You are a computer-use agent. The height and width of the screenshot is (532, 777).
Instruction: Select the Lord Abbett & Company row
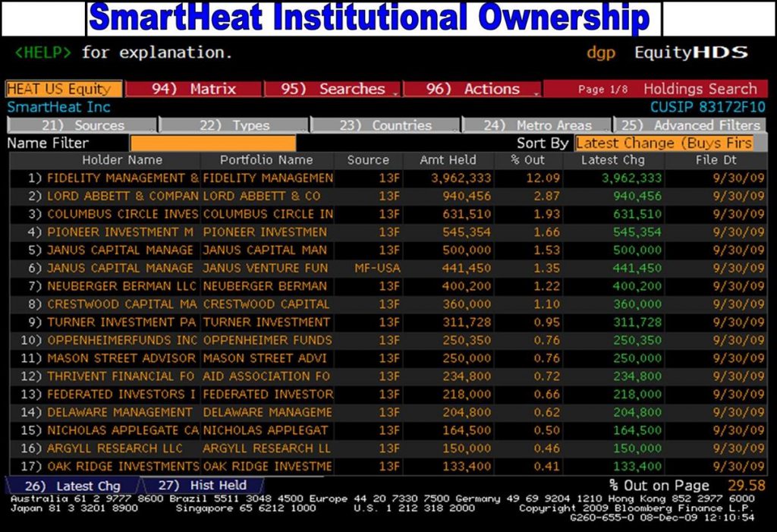pyautogui.click(x=121, y=196)
